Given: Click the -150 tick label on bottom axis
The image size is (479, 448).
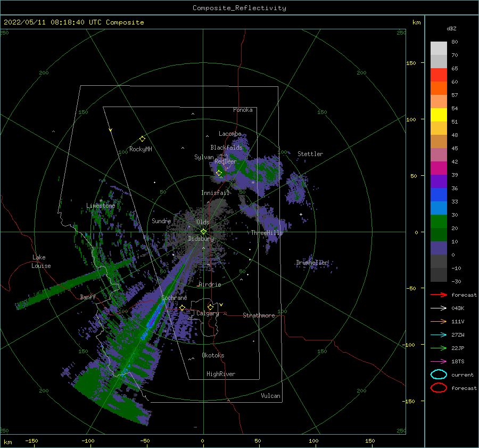Looking at the screenshot, I should click(x=31, y=441).
